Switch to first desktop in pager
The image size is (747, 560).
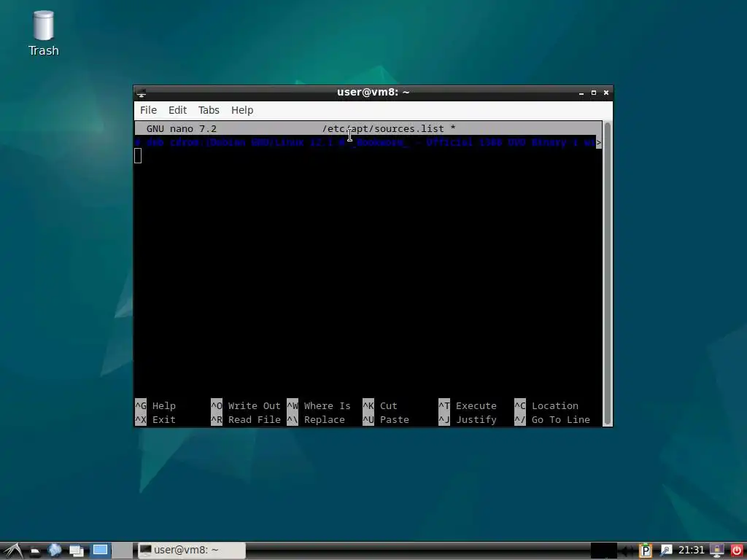coord(100,550)
